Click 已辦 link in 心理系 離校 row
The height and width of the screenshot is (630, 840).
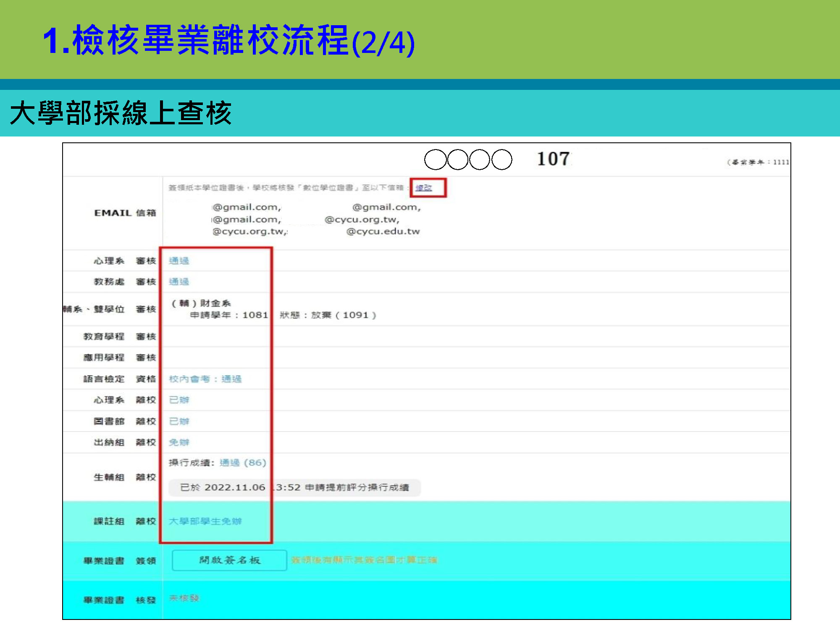coord(179,400)
